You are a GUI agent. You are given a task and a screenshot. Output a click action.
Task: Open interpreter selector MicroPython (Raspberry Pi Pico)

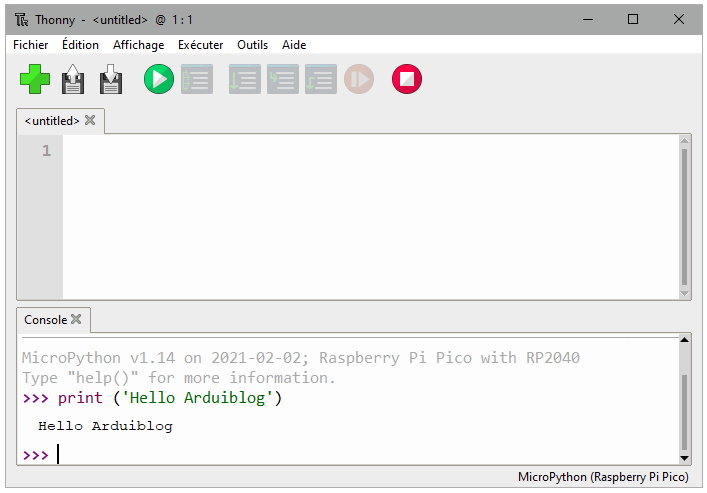[603, 477]
